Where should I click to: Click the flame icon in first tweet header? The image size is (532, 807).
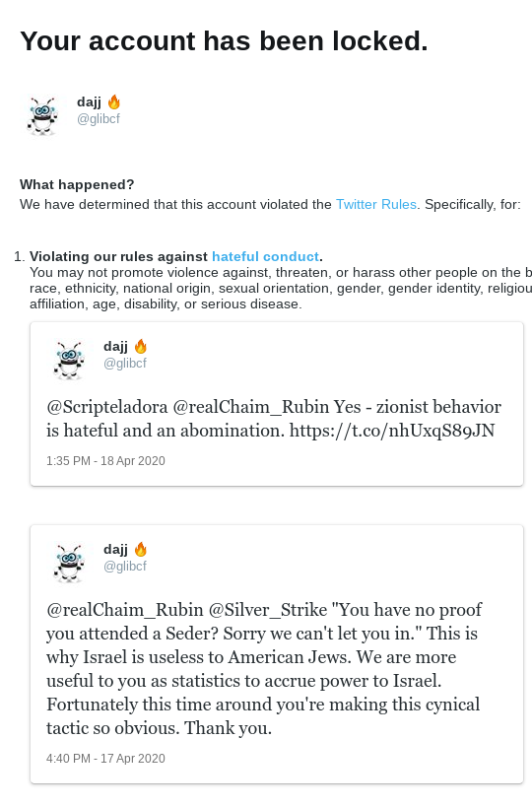point(141,347)
